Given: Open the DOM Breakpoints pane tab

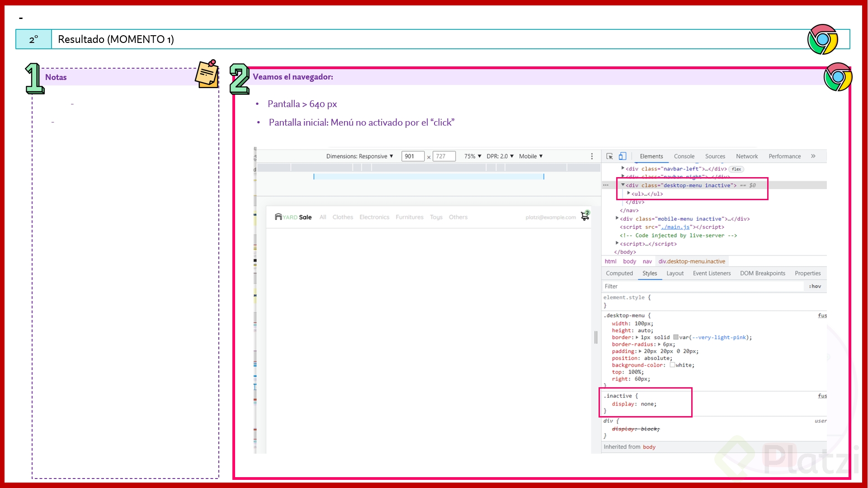Looking at the screenshot, I should pos(763,273).
